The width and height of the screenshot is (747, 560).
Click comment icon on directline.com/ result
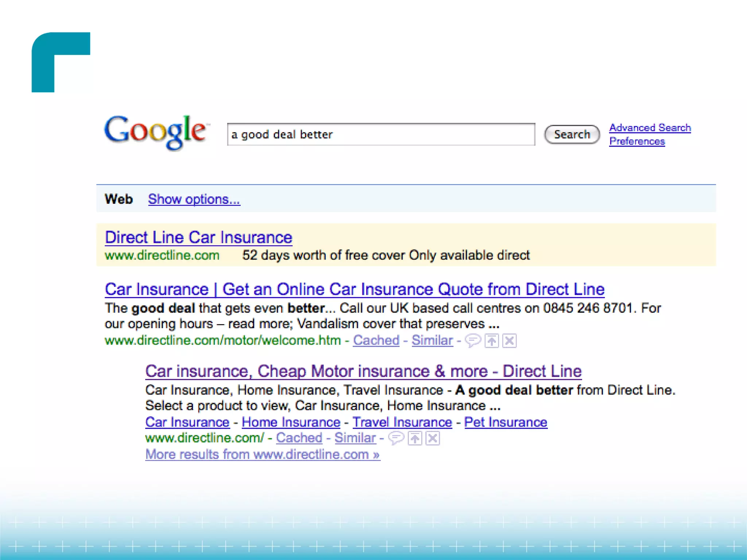coord(396,438)
